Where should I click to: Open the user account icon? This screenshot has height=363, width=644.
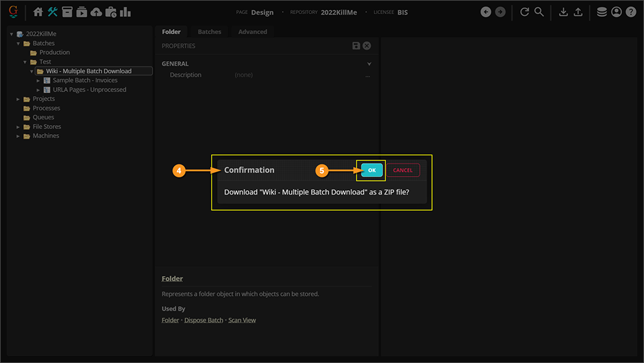[x=616, y=12]
